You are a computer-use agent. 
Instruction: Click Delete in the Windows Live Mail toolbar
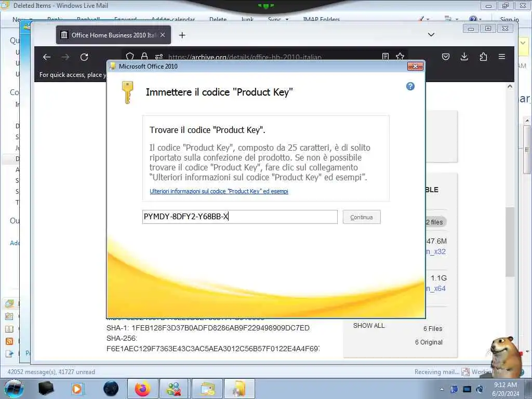[218, 20]
